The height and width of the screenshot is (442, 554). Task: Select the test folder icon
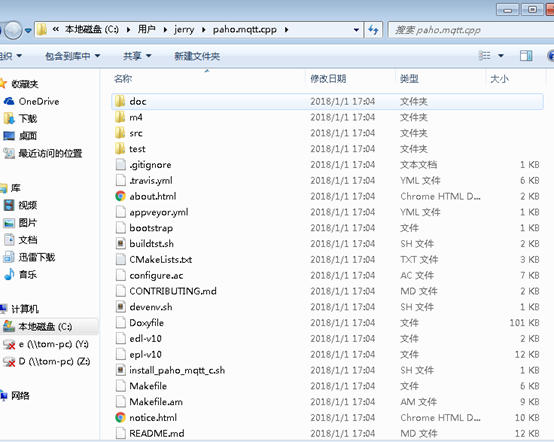pyautogui.click(x=120, y=149)
